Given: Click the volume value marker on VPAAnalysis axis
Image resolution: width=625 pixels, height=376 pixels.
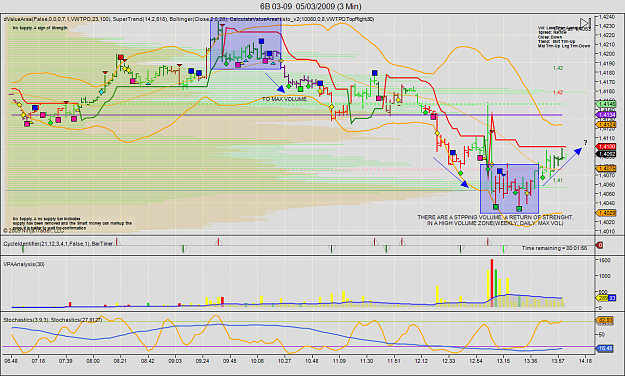Looking at the screenshot, I should coord(606,298).
